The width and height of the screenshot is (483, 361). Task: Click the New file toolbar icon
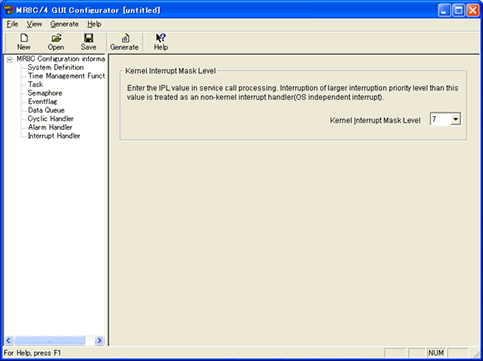coord(24,38)
